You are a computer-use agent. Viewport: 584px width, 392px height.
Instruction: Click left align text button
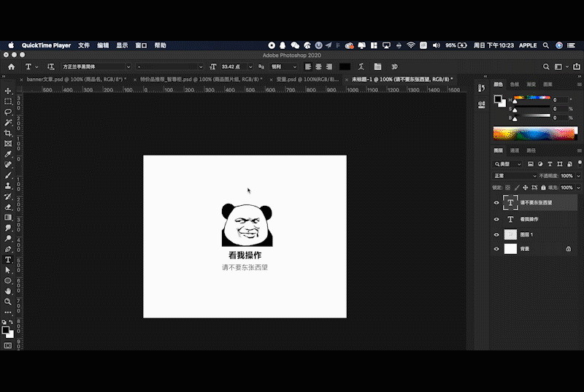point(307,66)
